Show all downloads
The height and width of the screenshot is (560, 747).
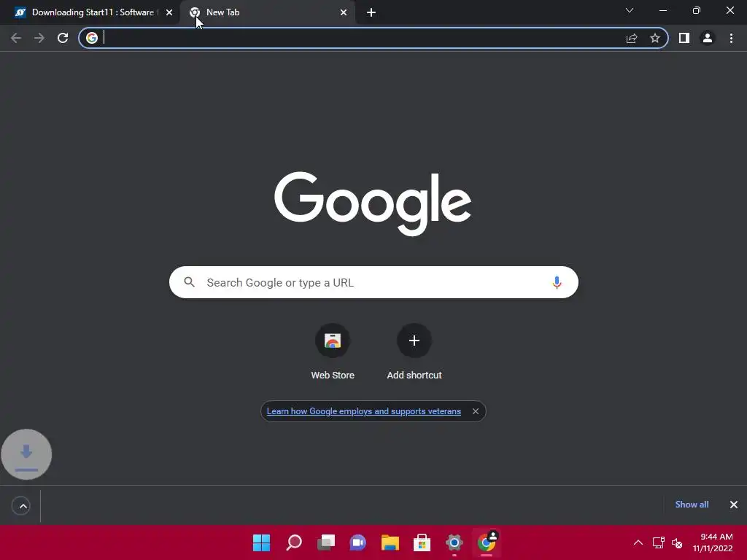point(692,505)
